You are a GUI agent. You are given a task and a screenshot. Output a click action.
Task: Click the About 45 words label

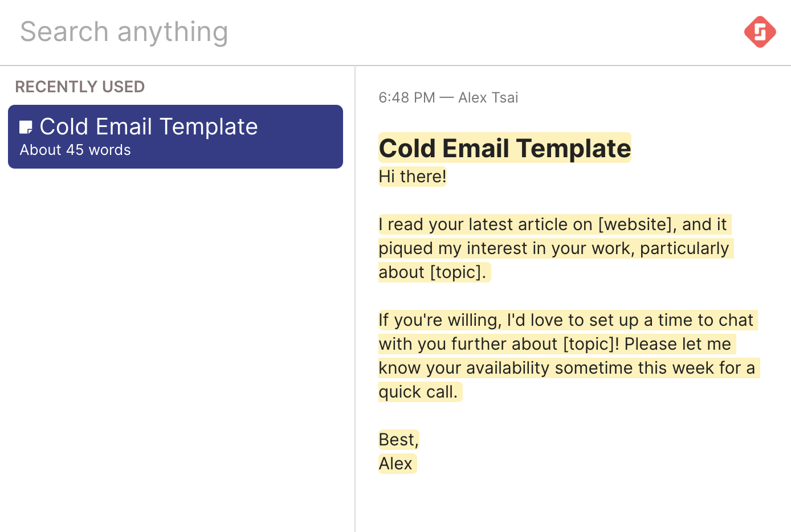point(75,150)
